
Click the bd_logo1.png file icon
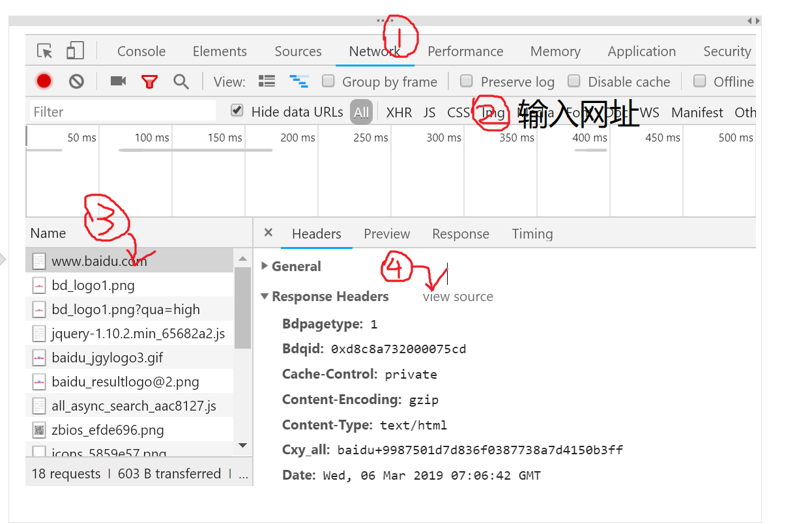click(39, 285)
